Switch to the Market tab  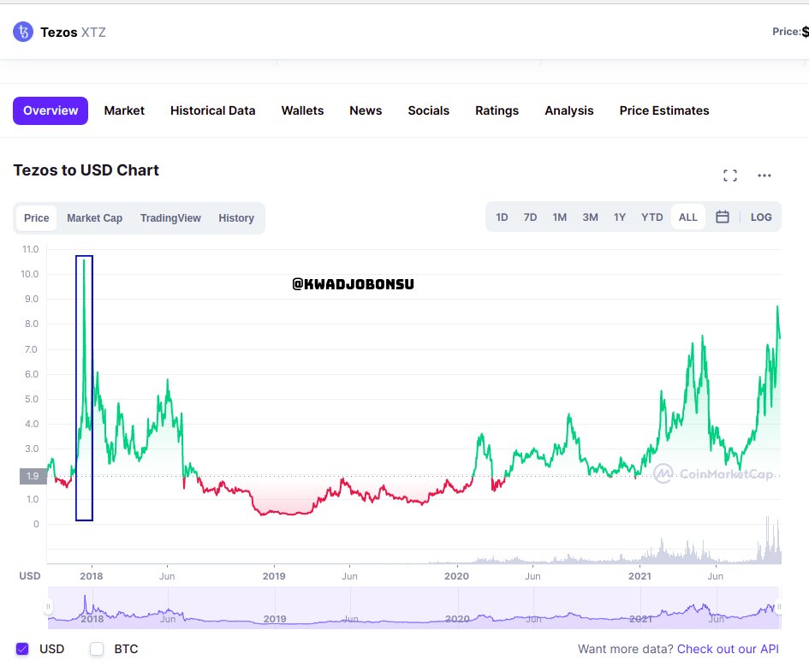pyautogui.click(x=124, y=111)
